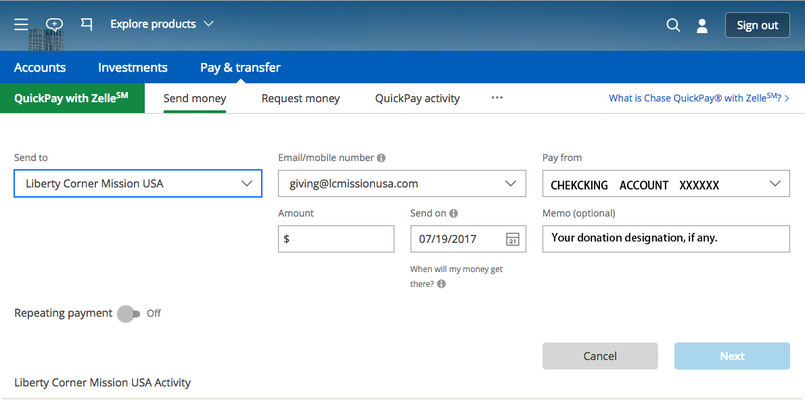Open 'What is Chase QuickPay with Zelle?' link
Image resolution: width=805 pixels, height=400 pixels.
tap(699, 98)
